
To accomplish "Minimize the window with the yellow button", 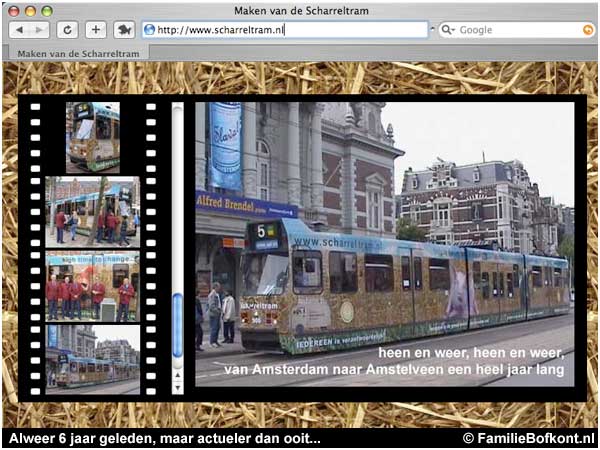I will pyautogui.click(x=30, y=11).
